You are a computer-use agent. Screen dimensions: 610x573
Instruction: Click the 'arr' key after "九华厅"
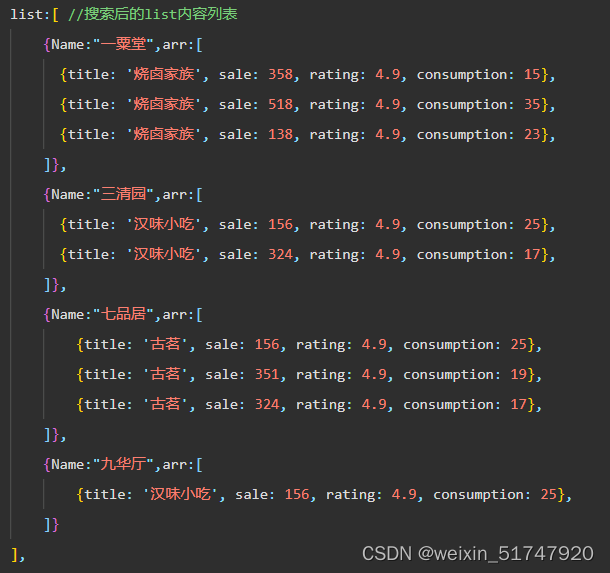(x=174, y=465)
